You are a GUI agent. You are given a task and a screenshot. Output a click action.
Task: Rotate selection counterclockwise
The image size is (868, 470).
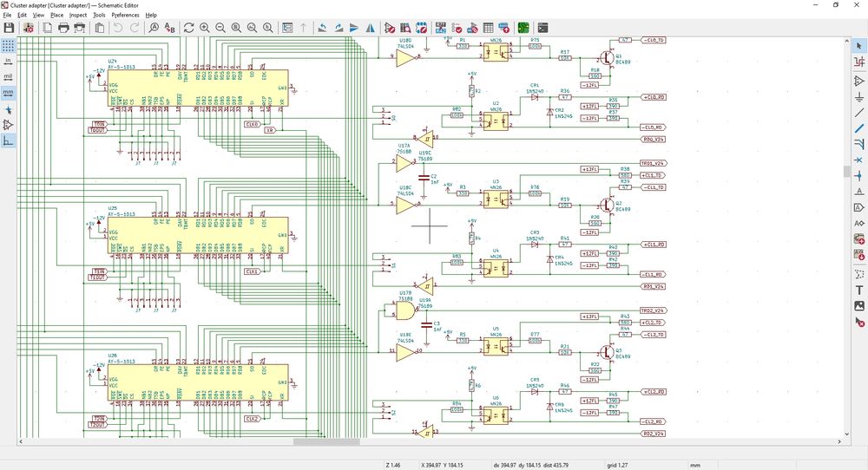tap(322, 28)
